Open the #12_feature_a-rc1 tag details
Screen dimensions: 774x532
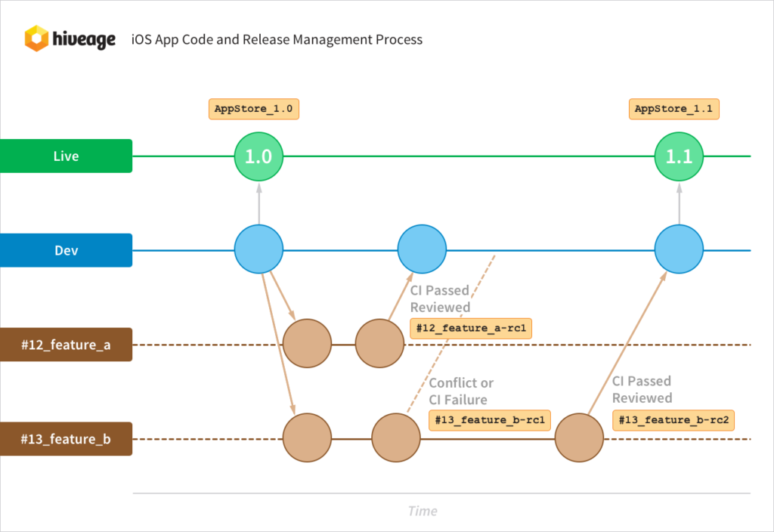coord(470,328)
